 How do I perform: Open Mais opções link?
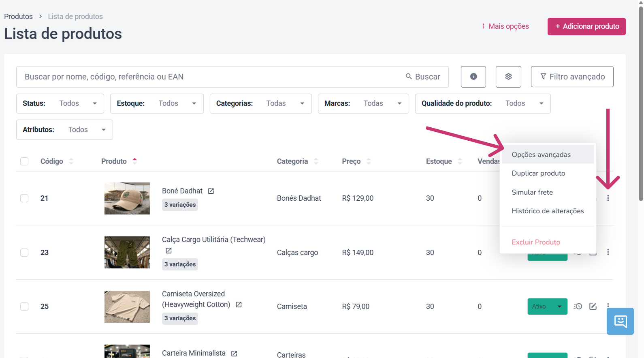pyautogui.click(x=505, y=26)
